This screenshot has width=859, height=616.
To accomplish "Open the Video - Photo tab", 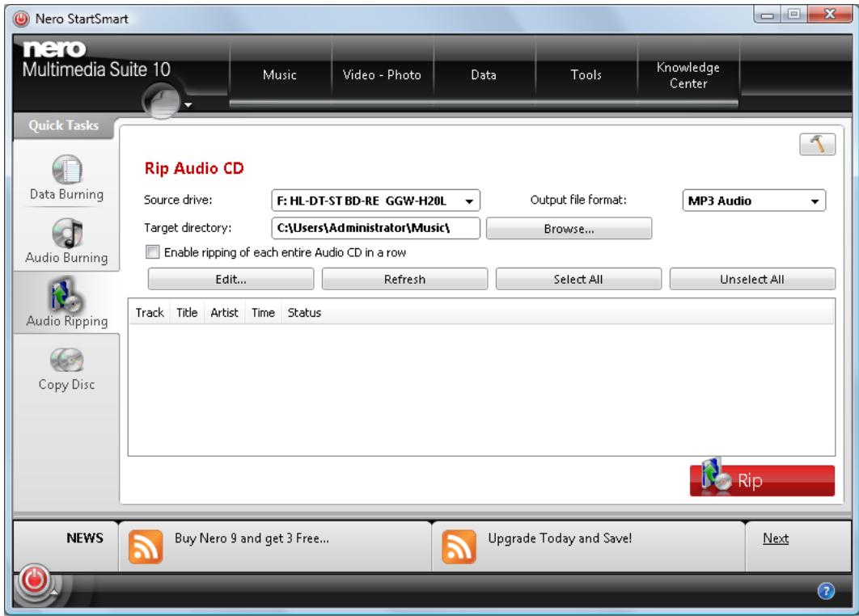I will (x=382, y=75).
